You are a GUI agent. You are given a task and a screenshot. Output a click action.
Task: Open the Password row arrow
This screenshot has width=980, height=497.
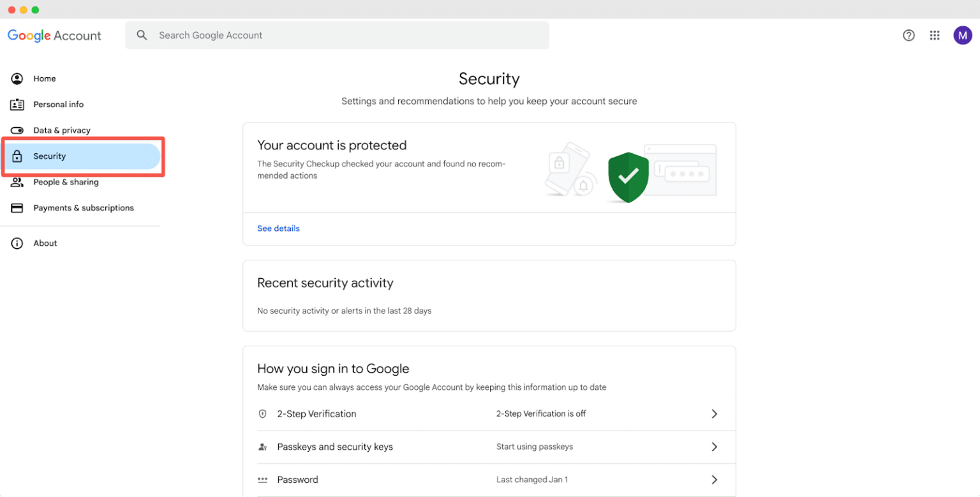[x=714, y=480]
